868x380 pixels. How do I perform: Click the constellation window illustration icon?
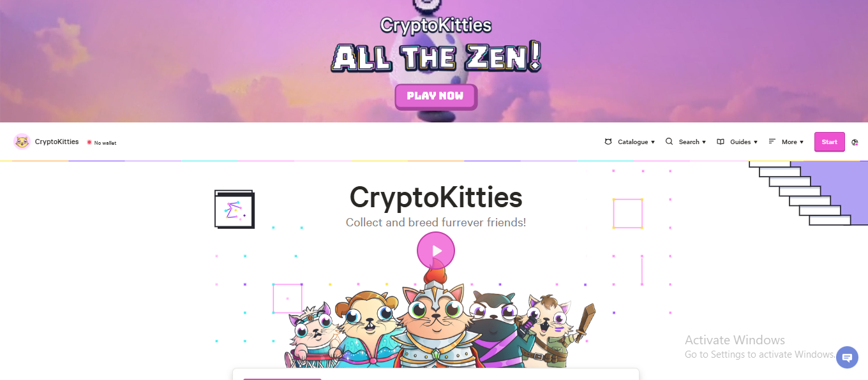tap(234, 209)
